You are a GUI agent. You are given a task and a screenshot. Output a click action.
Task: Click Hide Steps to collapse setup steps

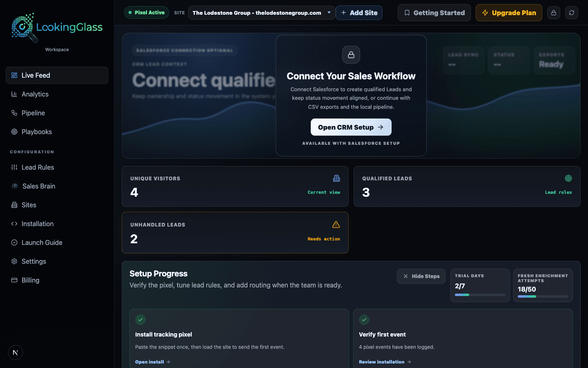pos(421,276)
